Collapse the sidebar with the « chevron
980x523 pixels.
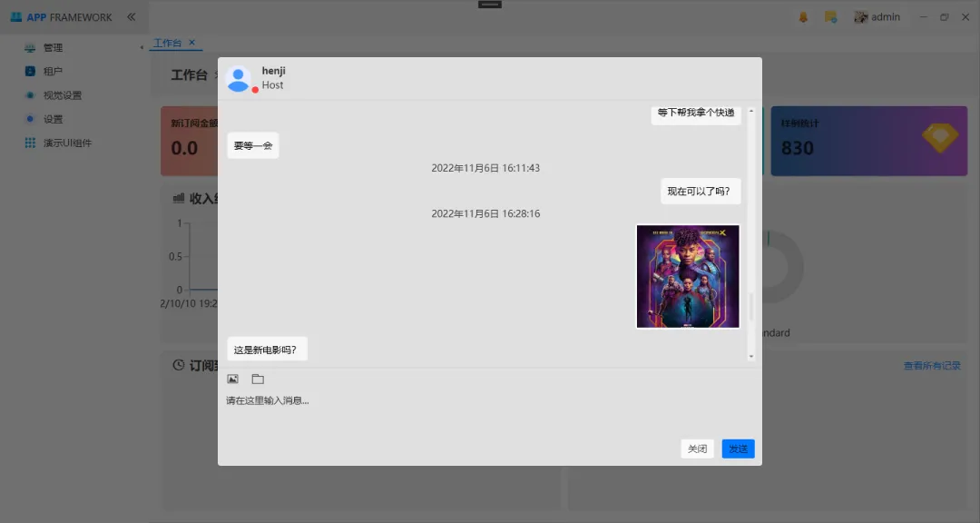point(132,16)
